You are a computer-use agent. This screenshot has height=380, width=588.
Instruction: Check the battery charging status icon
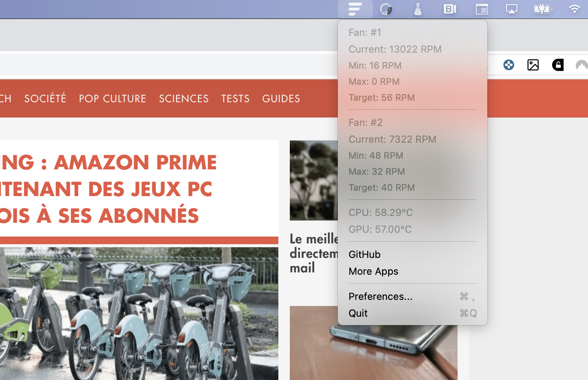[543, 9]
